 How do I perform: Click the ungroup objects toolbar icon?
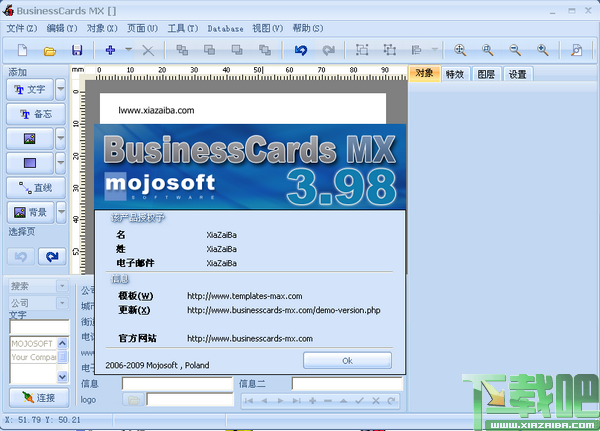tap(390, 50)
